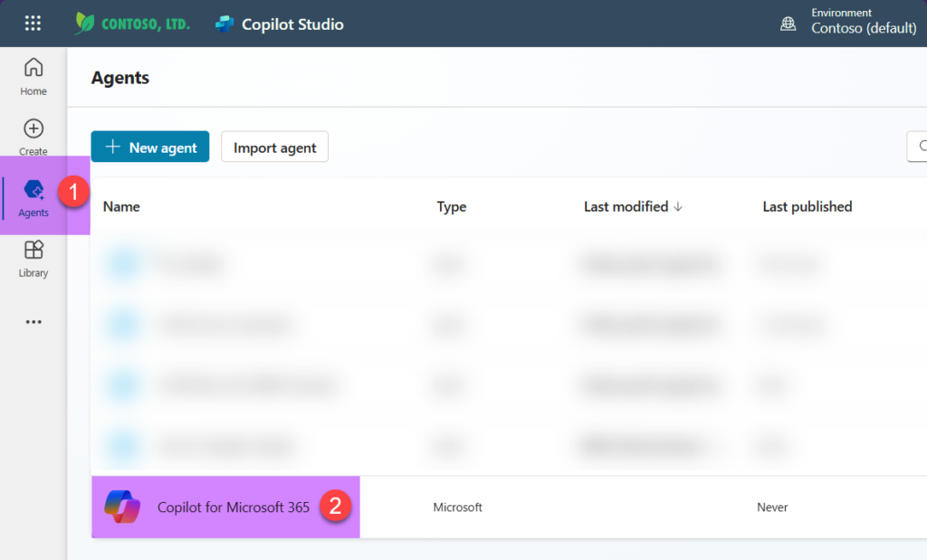Click the Environment globe icon

click(788, 24)
